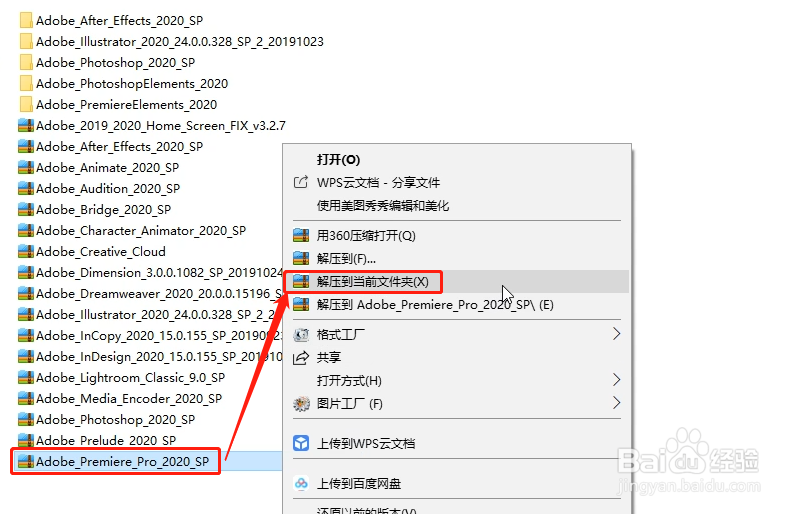Select the Adobe_Creative_Cloud archive name

click(x=101, y=252)
